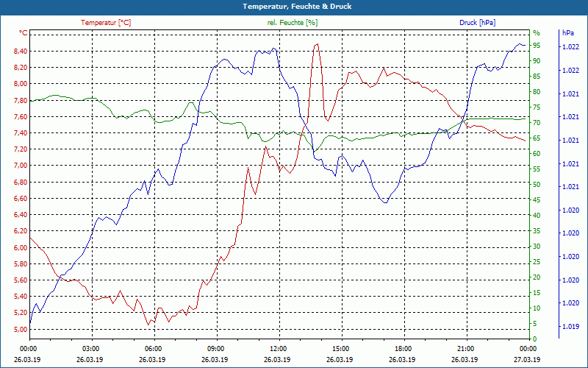Click the humidity axis value "45"
This screenshot has width=588, height=368.
[x=537, y=200]
